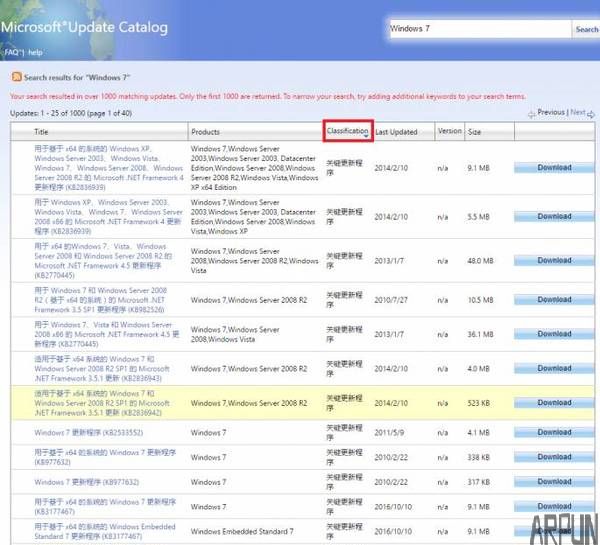Download the first update sized 9.1 MB
The image size is (600, 545).
pyautogui.click(x=555, y=168)
